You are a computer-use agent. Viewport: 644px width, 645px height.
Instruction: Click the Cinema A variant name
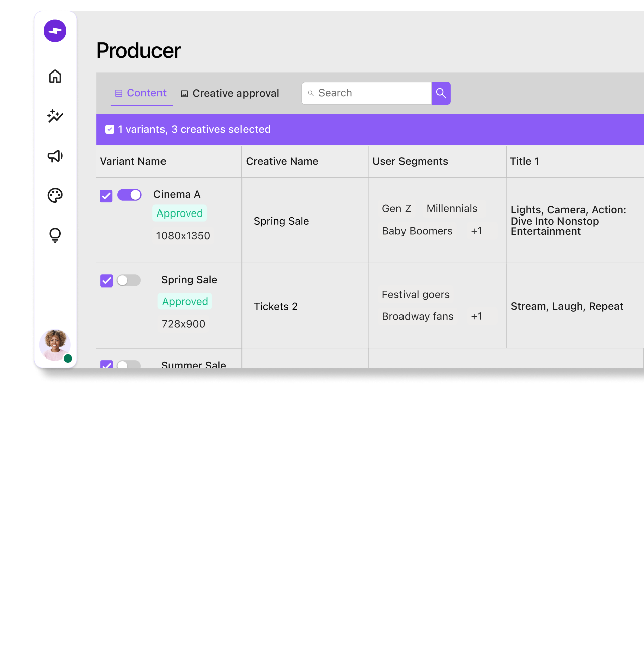177,194
